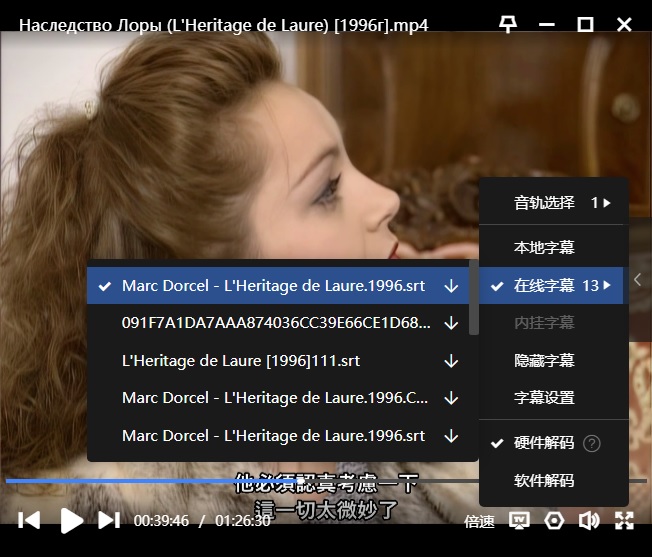
Task: Switch to 软件解码 software decoding
Action: 543,480
